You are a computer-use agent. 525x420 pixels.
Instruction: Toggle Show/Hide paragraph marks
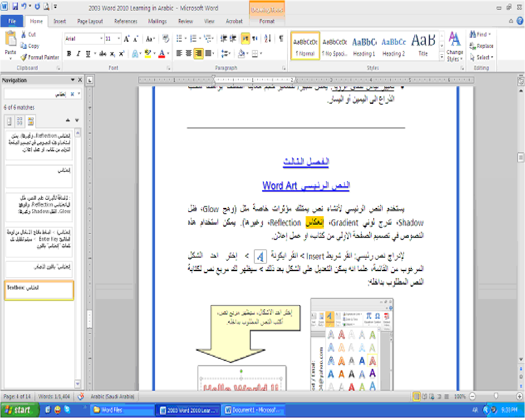tap(281, 39)
